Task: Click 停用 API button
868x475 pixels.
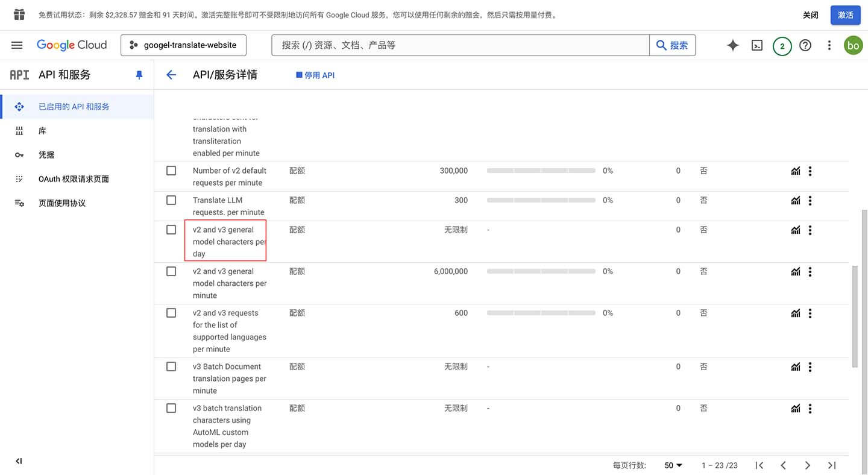Action: (x=315, y=75)
